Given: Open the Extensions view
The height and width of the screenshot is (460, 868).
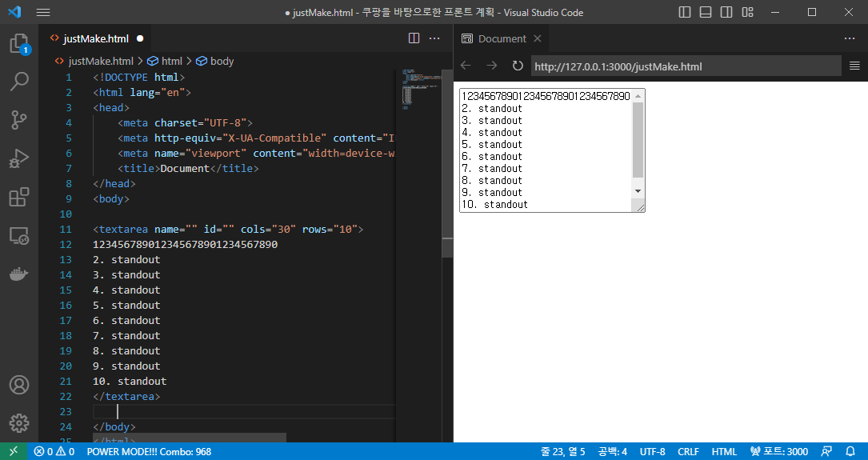Looking at the screenshot, I should (19, 197).
